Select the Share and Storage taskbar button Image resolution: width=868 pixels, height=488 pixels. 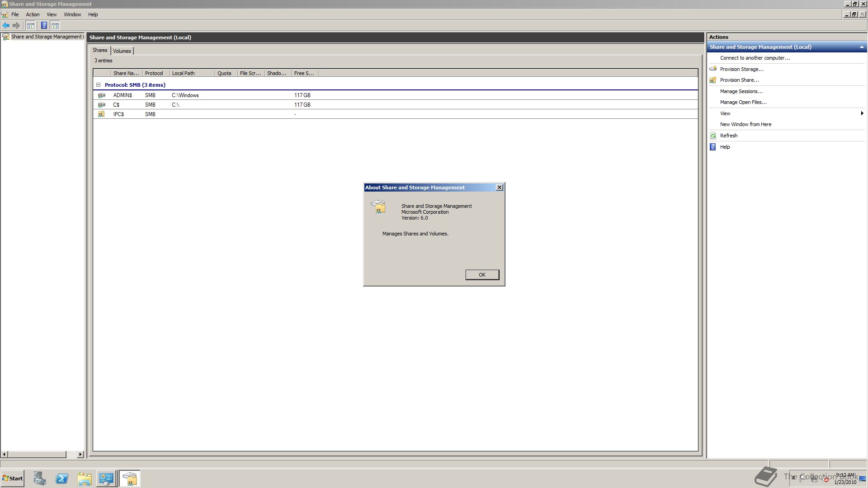[130, 479]
